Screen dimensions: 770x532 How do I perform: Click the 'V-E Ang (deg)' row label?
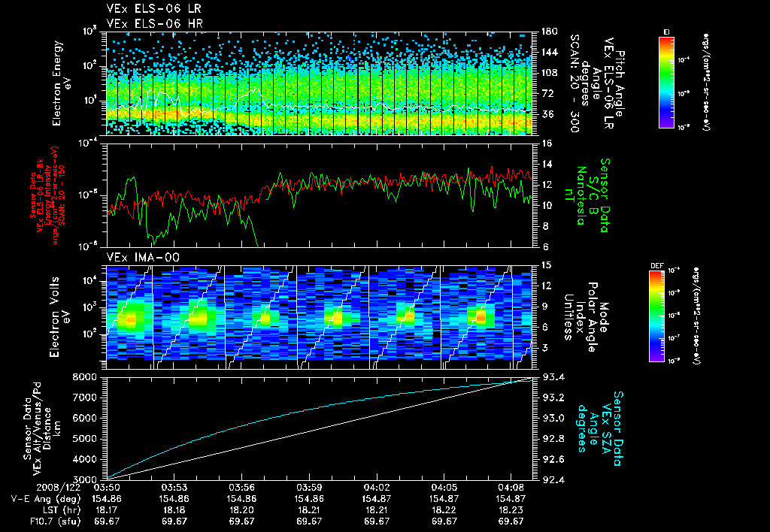click(45, 499)
